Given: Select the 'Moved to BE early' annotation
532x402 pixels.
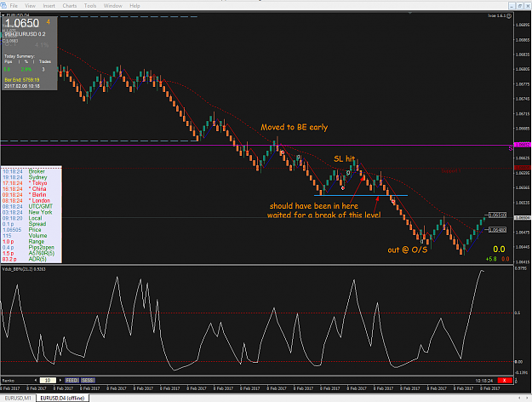Looking at the screenshot, I should pyautogui.click(x=295, y=127).
